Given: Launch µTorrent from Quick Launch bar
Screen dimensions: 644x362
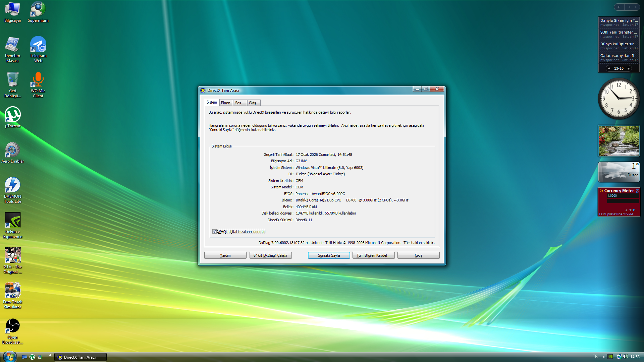Looking at the screenshot, I should 32,357.
